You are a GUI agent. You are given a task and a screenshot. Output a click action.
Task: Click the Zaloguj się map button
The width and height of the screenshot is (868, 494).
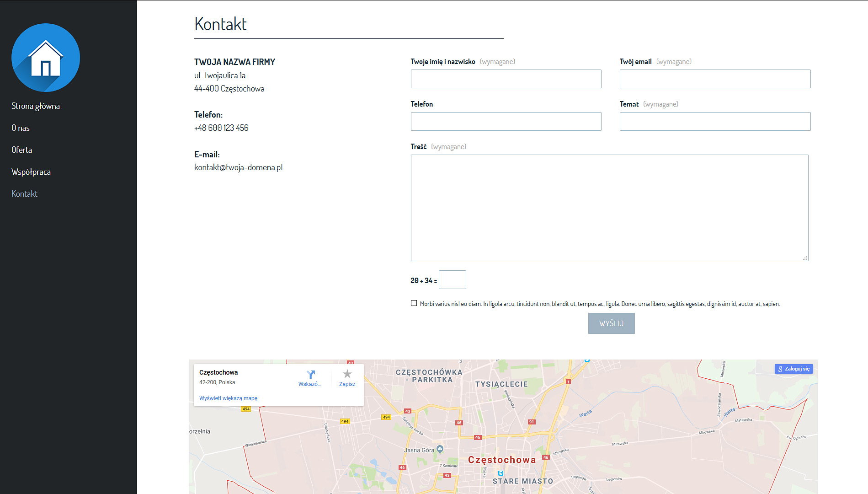click(793, 369)
